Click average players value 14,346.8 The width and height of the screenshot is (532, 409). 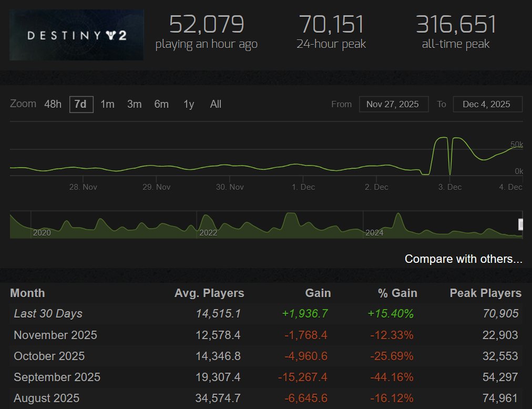pyautogui.click(x=218, y=356)
